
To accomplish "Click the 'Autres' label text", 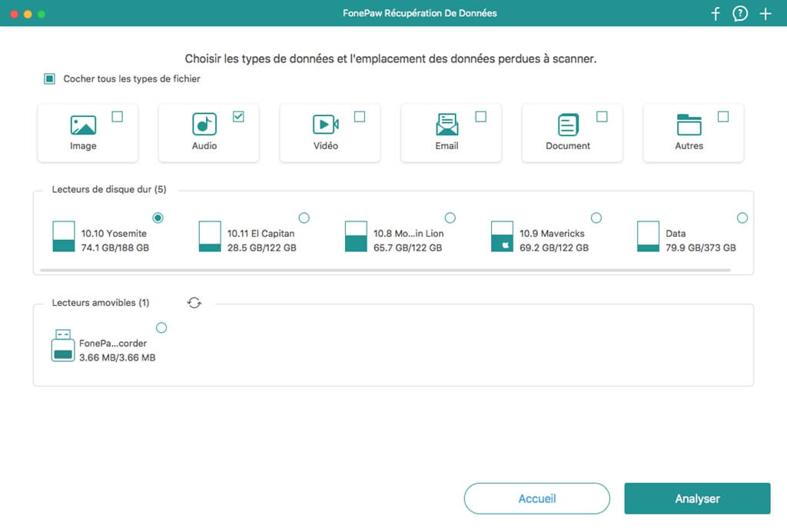I will click(x=689, y=145).
